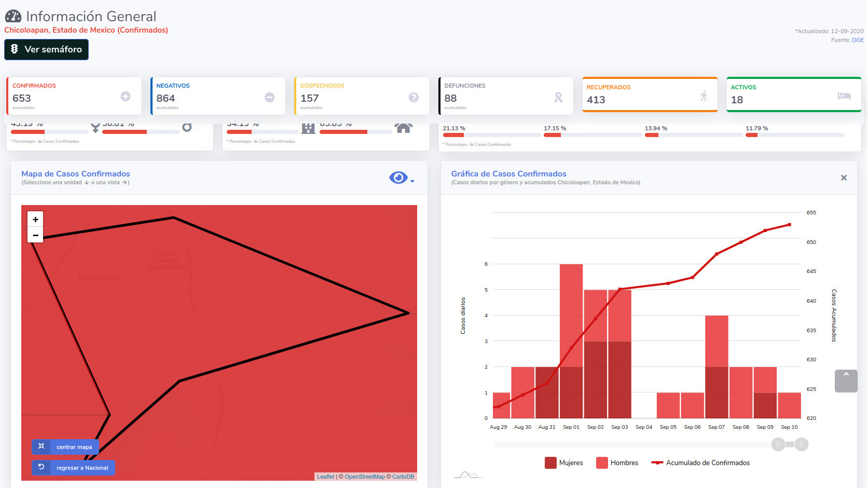Click the Sep 07 bar in the chart

pyautogui.click(x=717, y=367)
